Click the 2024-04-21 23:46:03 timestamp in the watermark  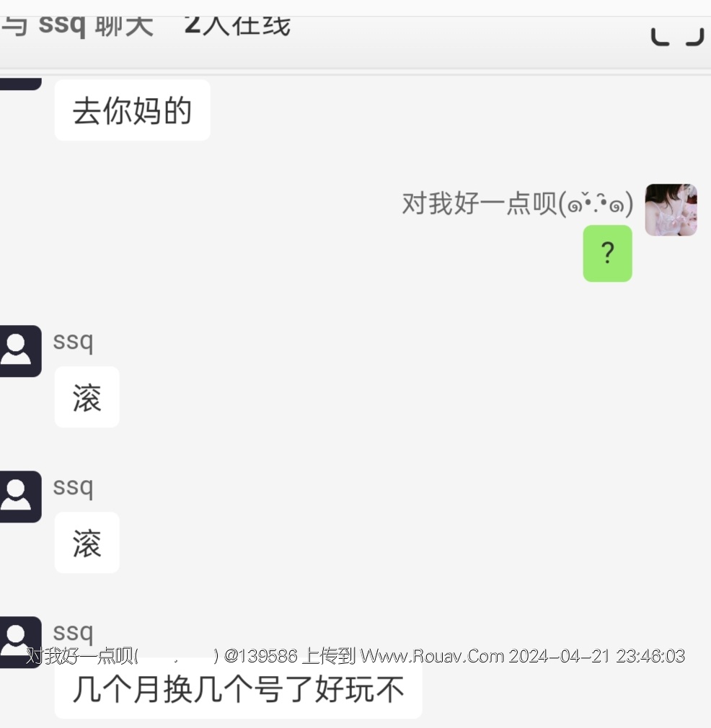tap(597, 656)
